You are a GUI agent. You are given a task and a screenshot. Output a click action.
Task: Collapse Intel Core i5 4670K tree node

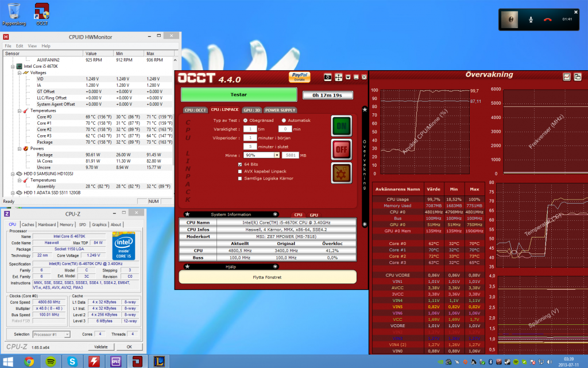click(x=13, y=67)
